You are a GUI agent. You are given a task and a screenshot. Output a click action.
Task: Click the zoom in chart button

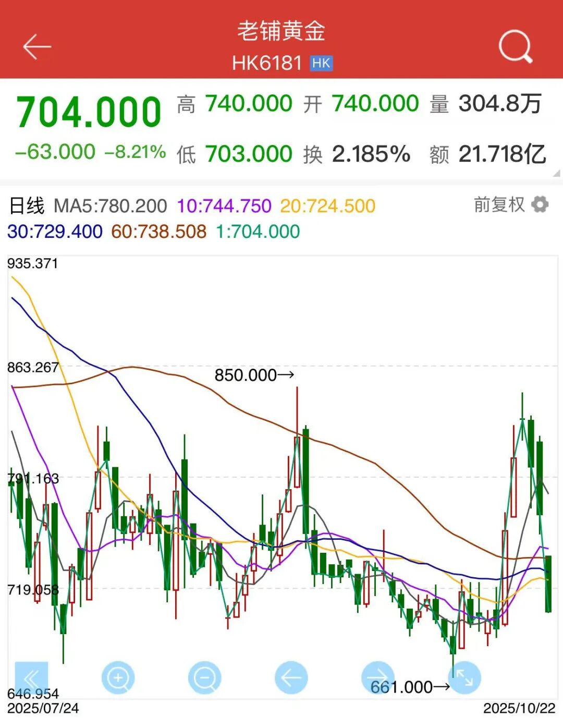click(x=118, y=678)
